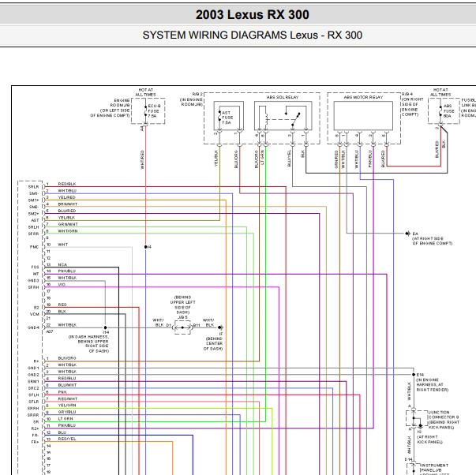476x475 pixels.
Task: Select the Junction Connector 9 box
Action: point(416,418)
